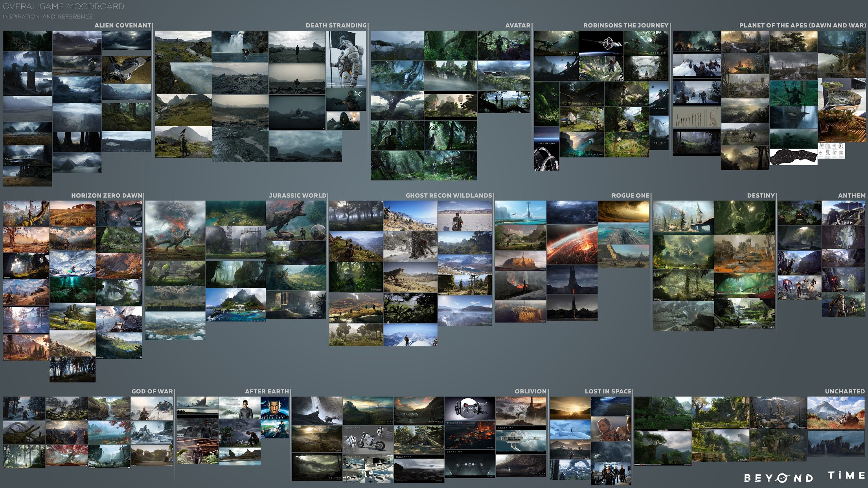Select the PLANET OF THE APES heading

[802, 25]
